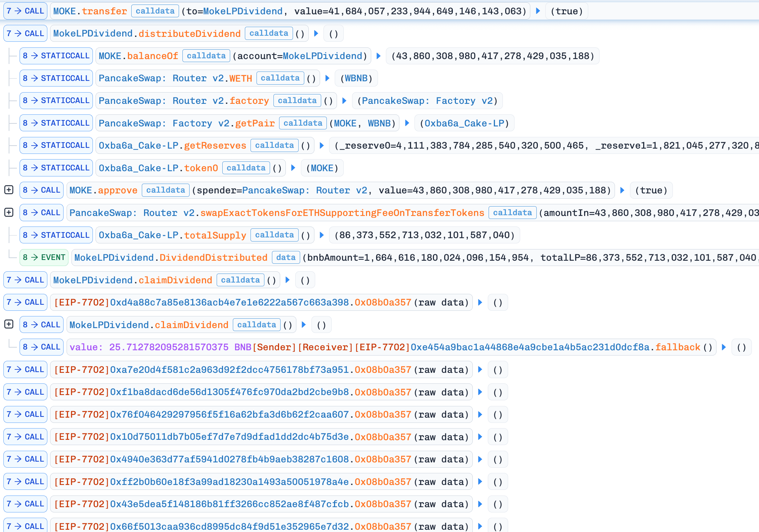Select the (true) return value on MOKE.approve row
The height and width of the screenshot is (532, 759).
[651, 190]
